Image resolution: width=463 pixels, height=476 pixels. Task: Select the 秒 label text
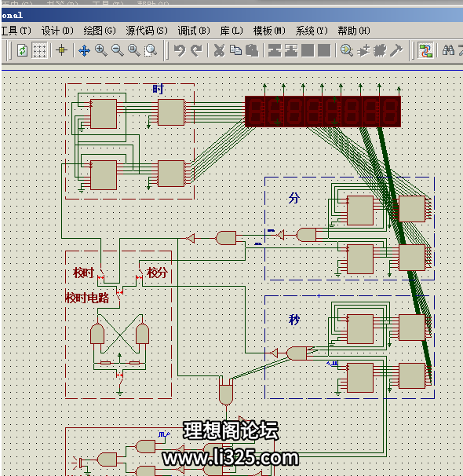coord(293,320)
